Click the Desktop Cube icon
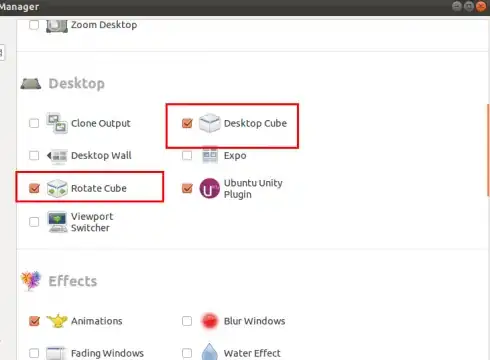The height and width of the screenshot is (360, 490). pos(209,123)
